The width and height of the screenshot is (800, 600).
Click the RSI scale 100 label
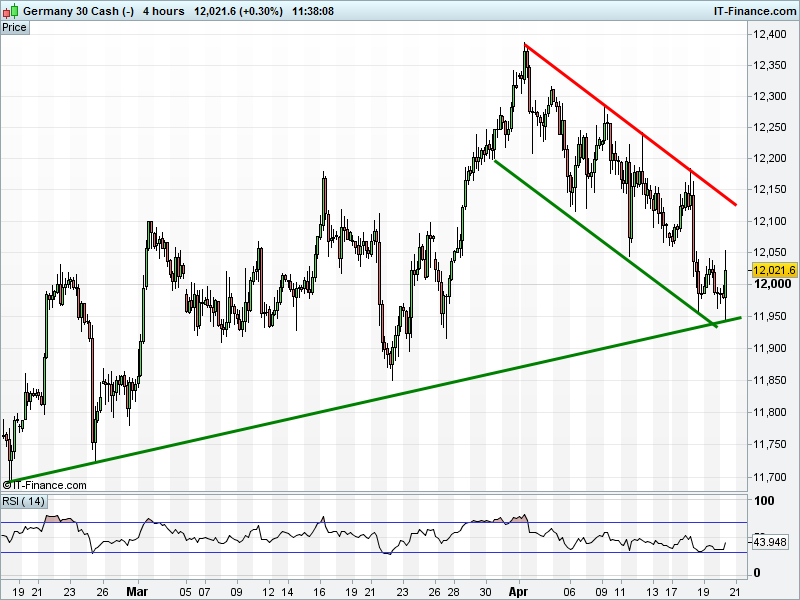tap(764, 501)
